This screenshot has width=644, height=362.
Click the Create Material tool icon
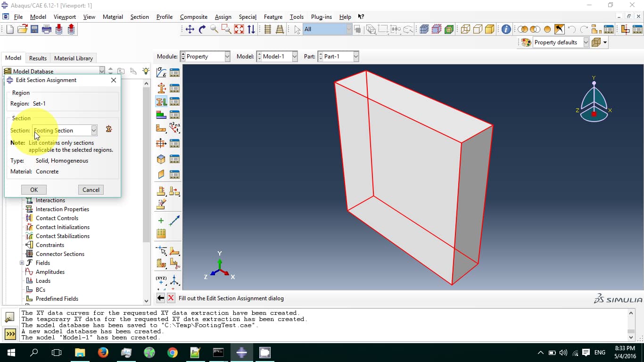(x=161, y=73)
